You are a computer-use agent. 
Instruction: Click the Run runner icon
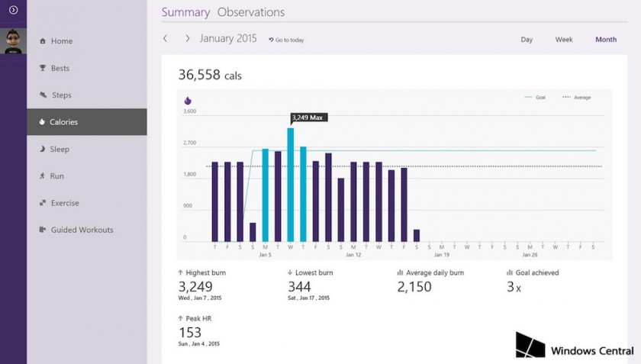pyautogui.click(x=43, y=176)
